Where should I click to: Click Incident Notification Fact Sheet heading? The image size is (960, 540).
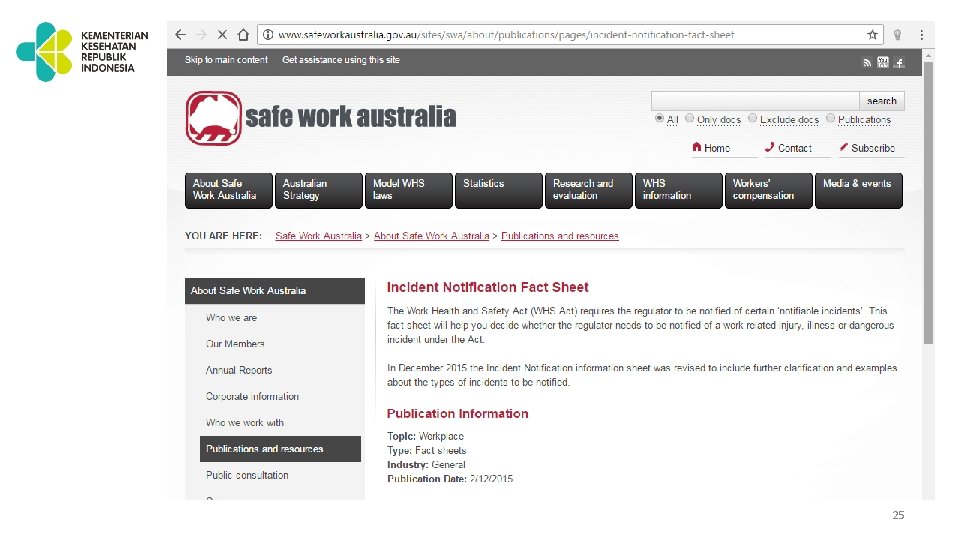point(487,287)
